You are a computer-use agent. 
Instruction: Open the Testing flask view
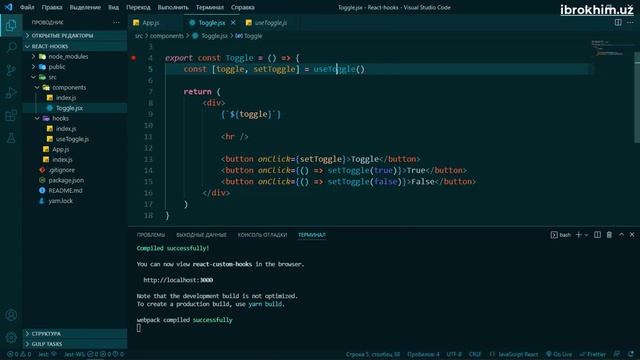[x=11, y=138]
